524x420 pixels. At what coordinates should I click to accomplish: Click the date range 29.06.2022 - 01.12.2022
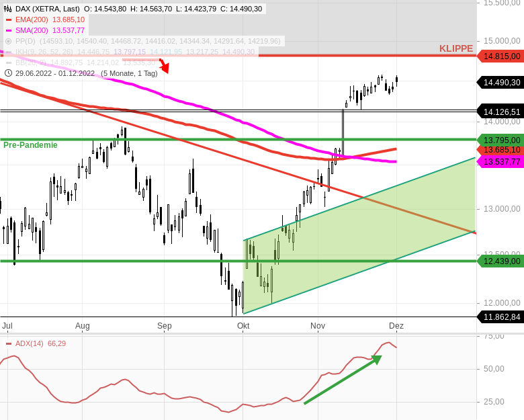pyautogui.click(x=55, y=73)
